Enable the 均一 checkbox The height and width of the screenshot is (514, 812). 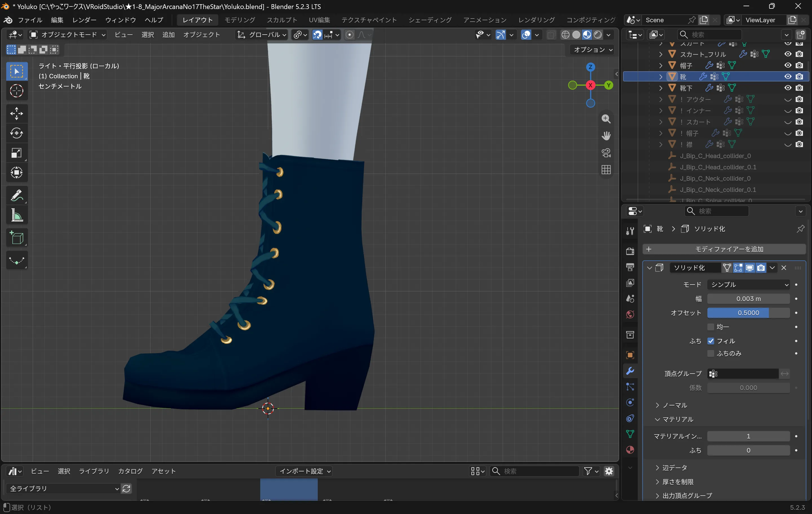point(711,327)
